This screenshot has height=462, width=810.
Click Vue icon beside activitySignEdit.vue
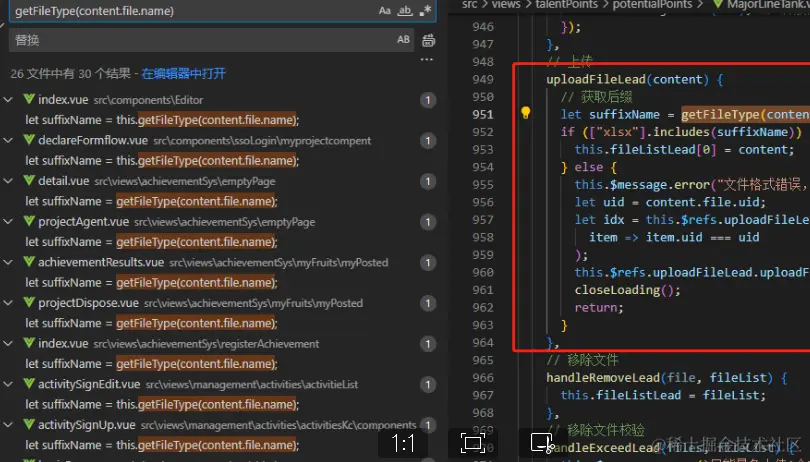(29, 384)
